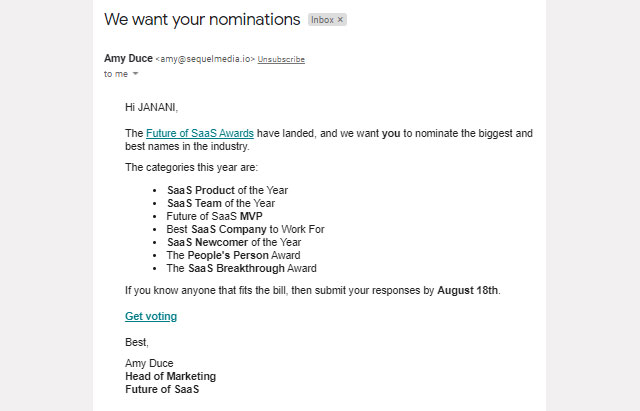The image size is (640, 411).
Task: Click "Best SaaS Company to Work For" item
Action: point(245,229)
